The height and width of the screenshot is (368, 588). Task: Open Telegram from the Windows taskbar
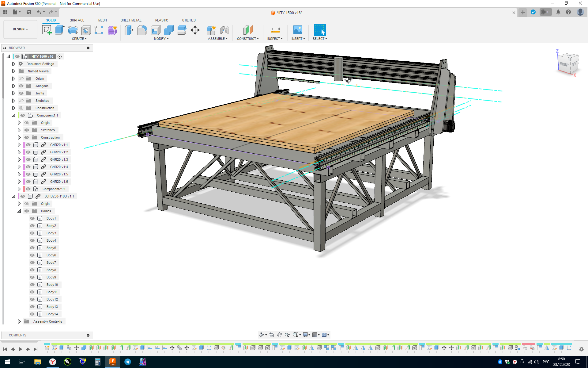pyautogui.click(x=128, y=362)
